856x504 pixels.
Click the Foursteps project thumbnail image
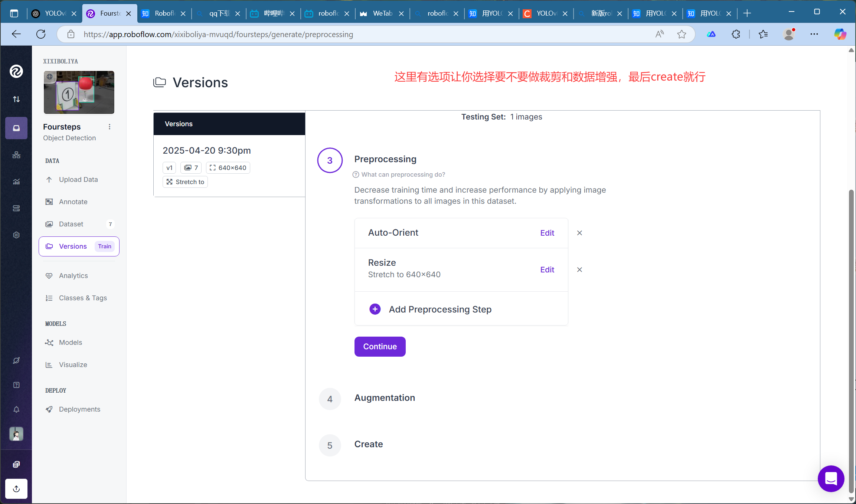pyautogui.click(x=79, y=92)
